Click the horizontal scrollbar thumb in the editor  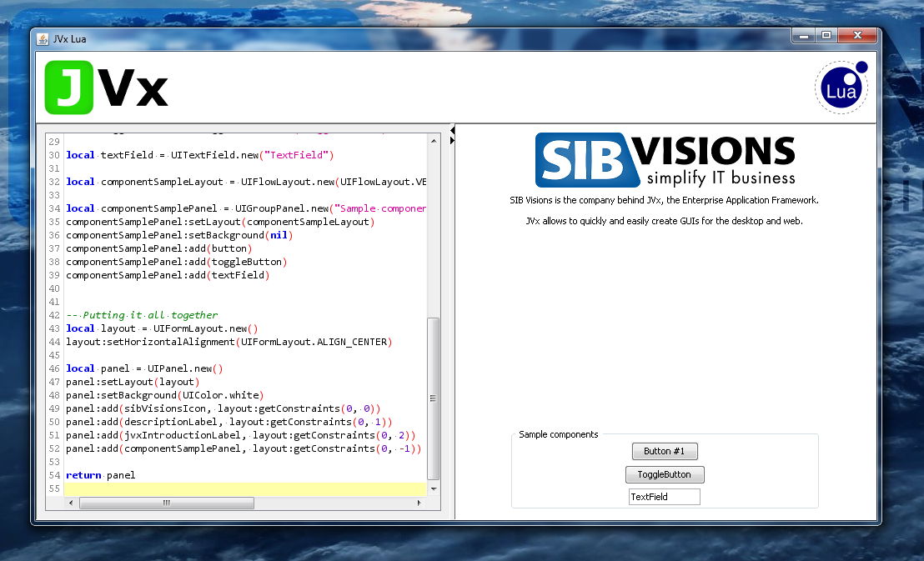coord(167,503)
